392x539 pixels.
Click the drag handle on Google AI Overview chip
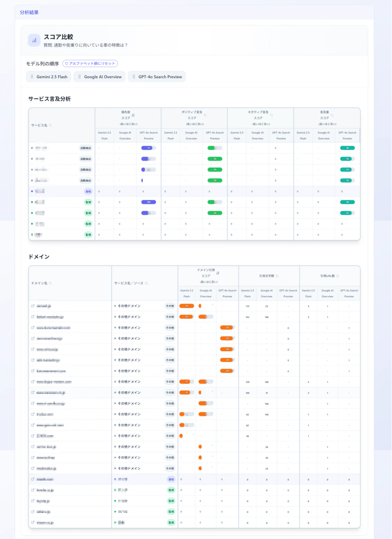point(79,77)
